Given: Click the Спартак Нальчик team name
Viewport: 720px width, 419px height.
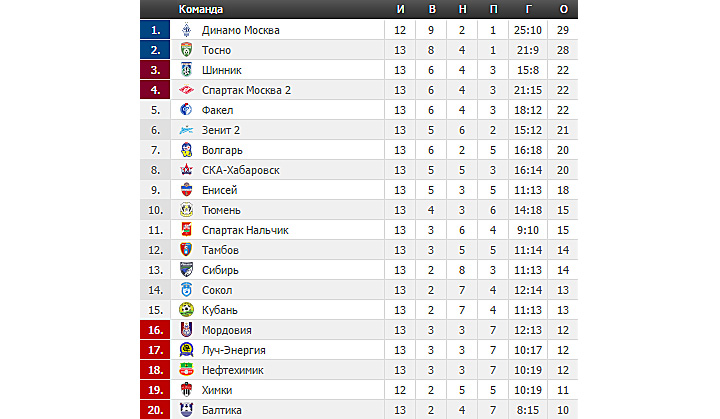Looking at the screenshot, I should (x=245, y=230).
